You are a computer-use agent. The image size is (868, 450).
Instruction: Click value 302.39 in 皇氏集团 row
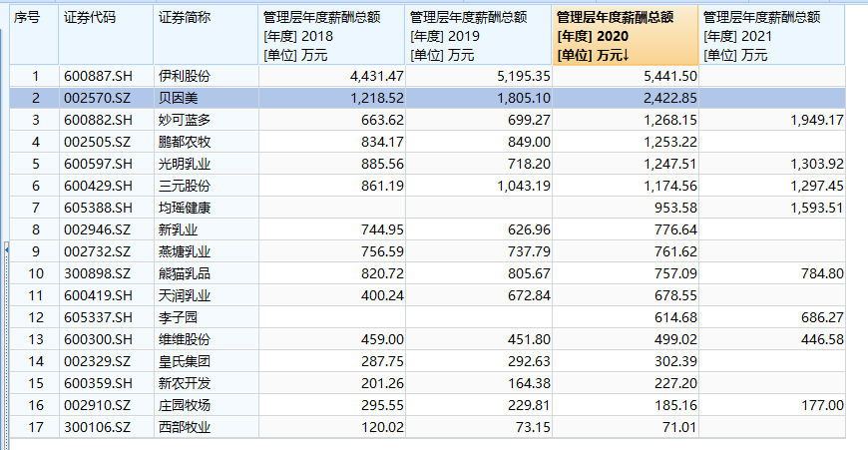coord(675,361)
